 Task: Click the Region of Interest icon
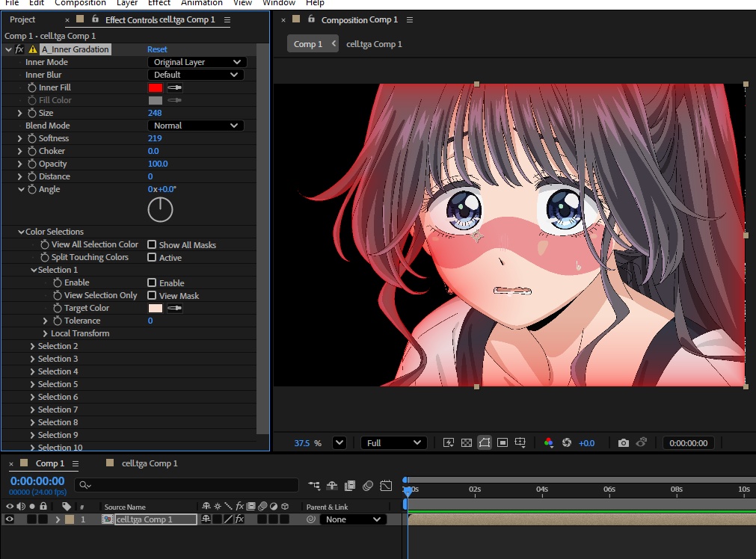[503, 443]
